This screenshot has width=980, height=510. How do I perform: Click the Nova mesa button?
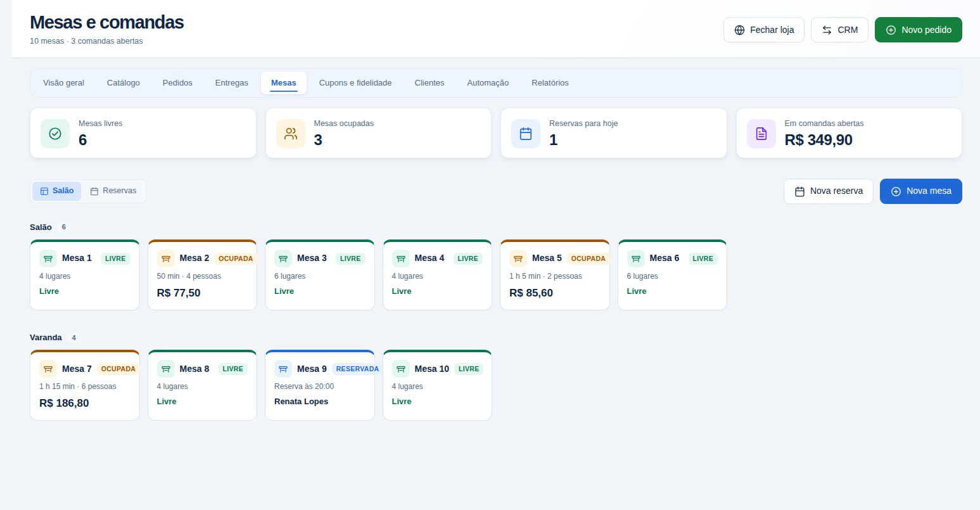point(920,191)
